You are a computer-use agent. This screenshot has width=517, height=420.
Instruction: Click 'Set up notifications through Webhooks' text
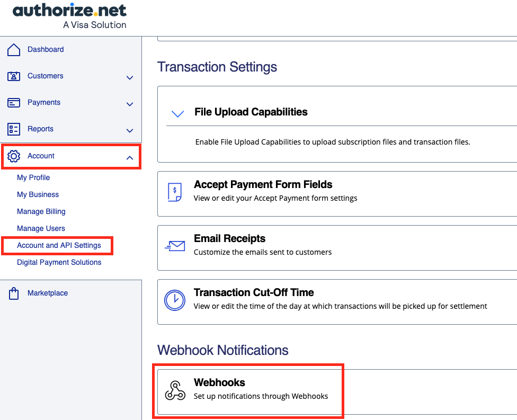[261, 396]
